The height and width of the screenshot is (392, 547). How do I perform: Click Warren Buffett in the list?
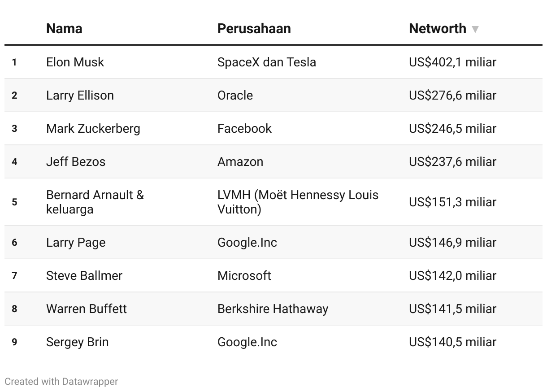click(87, 309)
